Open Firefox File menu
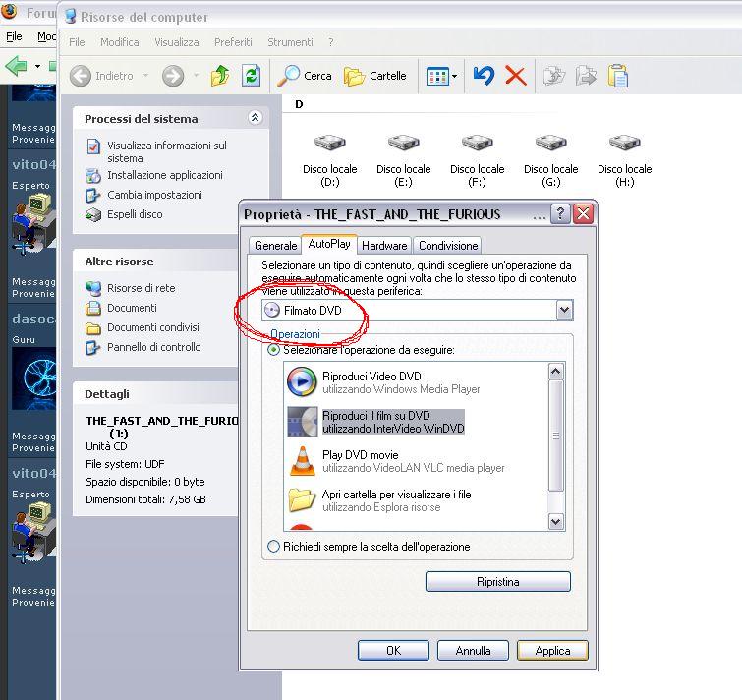Viewport: 742px width, 700px height. 14,36
